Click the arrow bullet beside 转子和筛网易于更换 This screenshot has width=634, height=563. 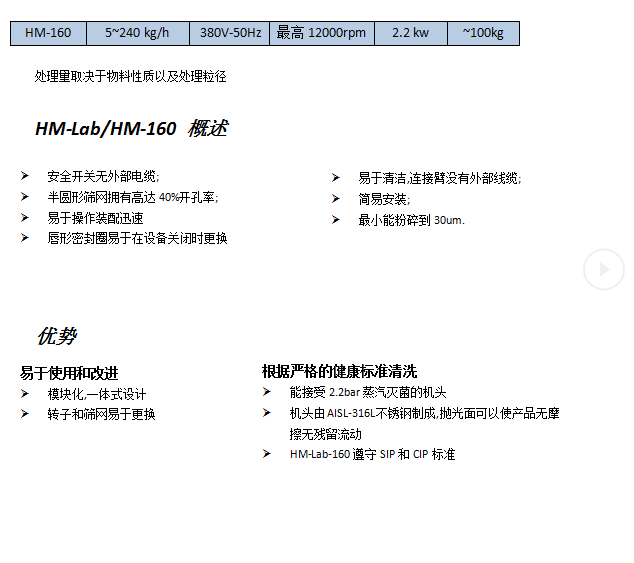(25, 413)
